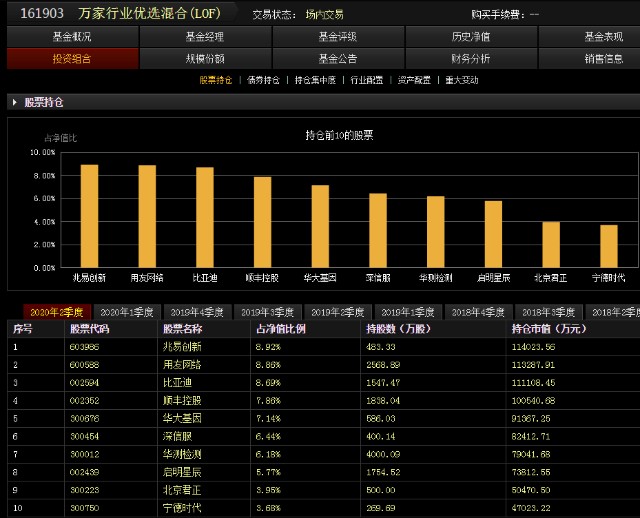Click the 债券持仓 sub-navigation link
Image resolution: width=640 pixels, height=518 pixels.
tap(263, 80)
